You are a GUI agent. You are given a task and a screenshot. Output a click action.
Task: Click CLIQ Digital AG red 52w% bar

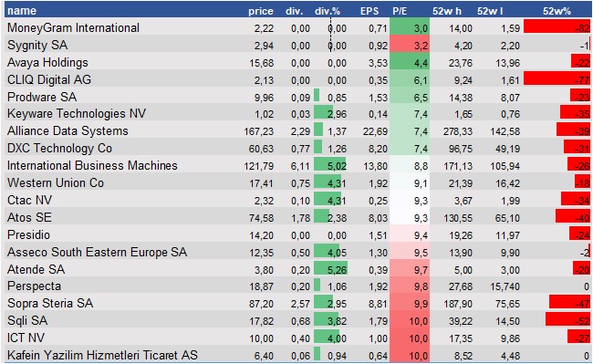click(x=557, y=79)
